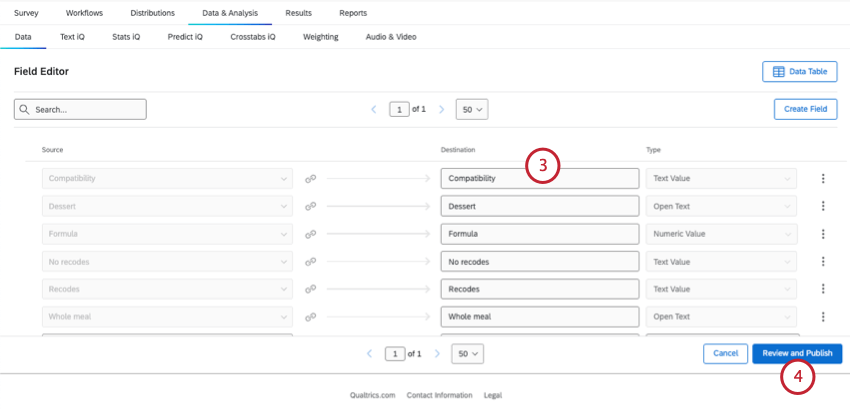Switch to the Text iQ tab
The height and width of the screenshot is (410, 850).
(72, 37)
